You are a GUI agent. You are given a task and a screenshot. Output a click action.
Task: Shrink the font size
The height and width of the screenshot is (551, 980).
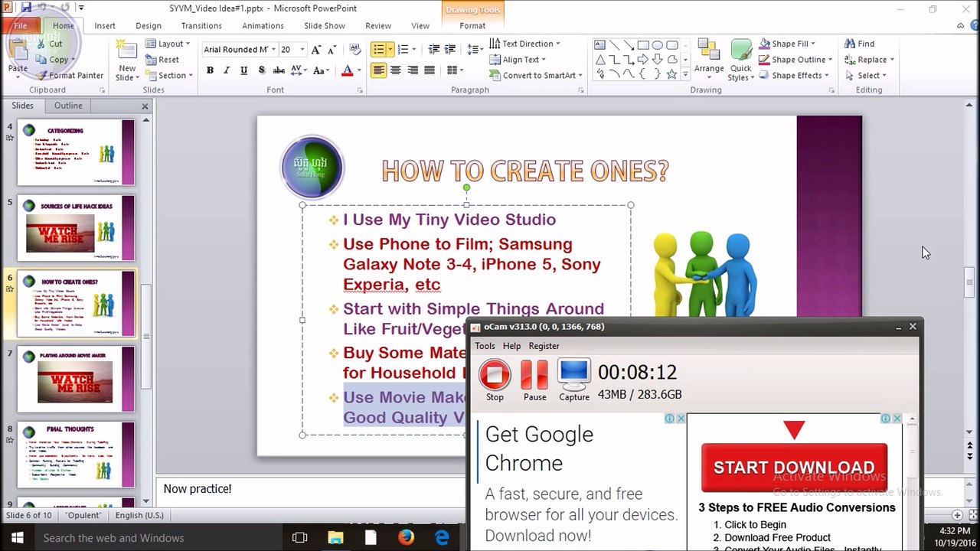(x=332, y=50)
